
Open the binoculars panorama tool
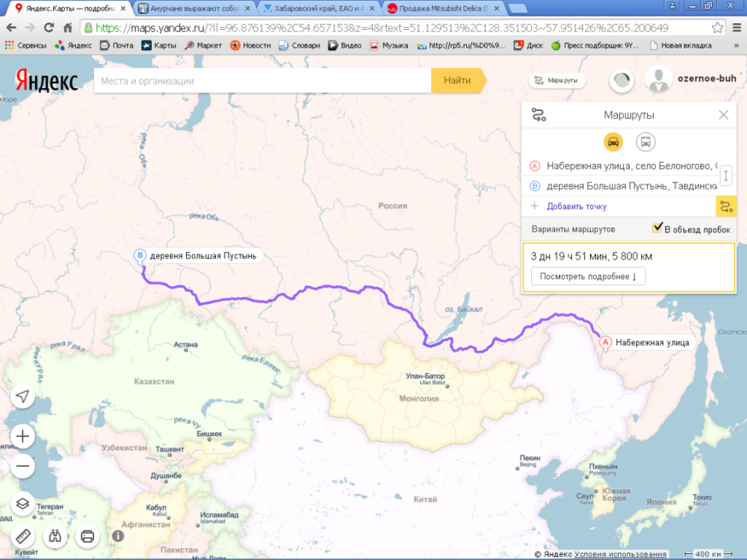[x=55, y=536]
